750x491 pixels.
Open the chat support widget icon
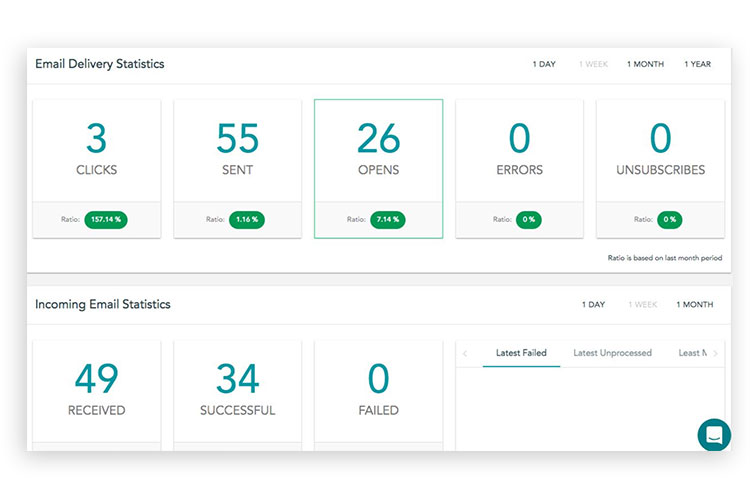[x=714, y=435]
